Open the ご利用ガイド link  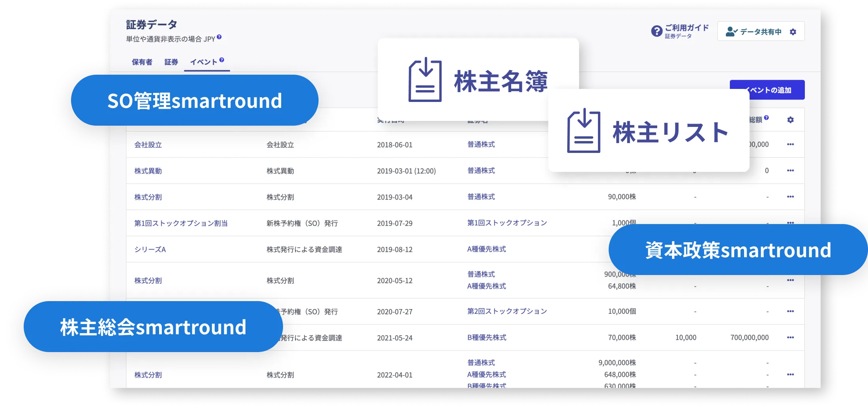(686, 28)
